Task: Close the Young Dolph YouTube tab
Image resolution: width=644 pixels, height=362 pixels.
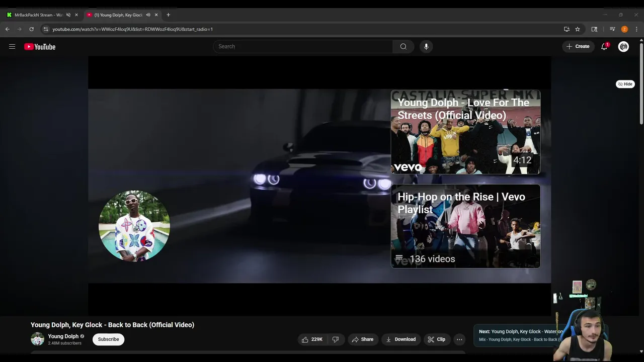Action: (x=156, y=15)
